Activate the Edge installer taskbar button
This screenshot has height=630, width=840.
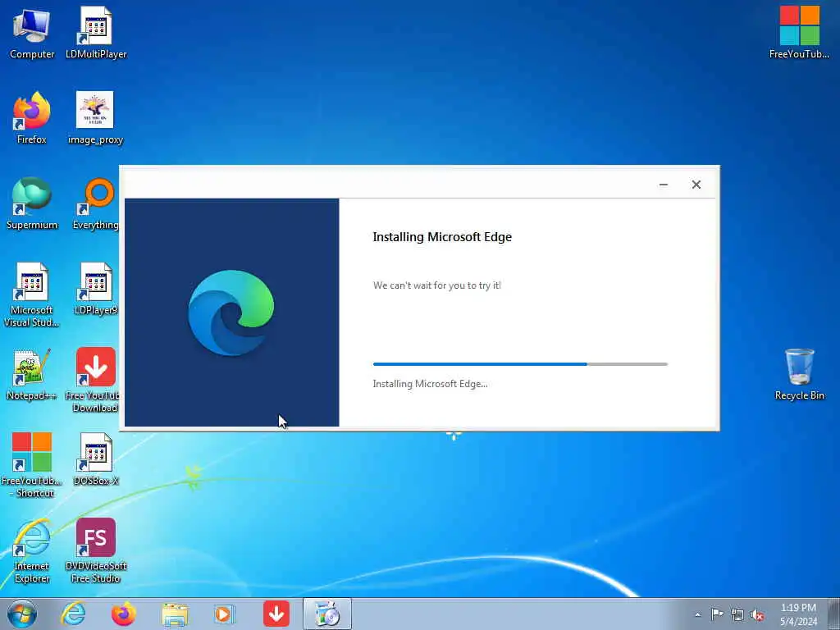tap(327, 614)
